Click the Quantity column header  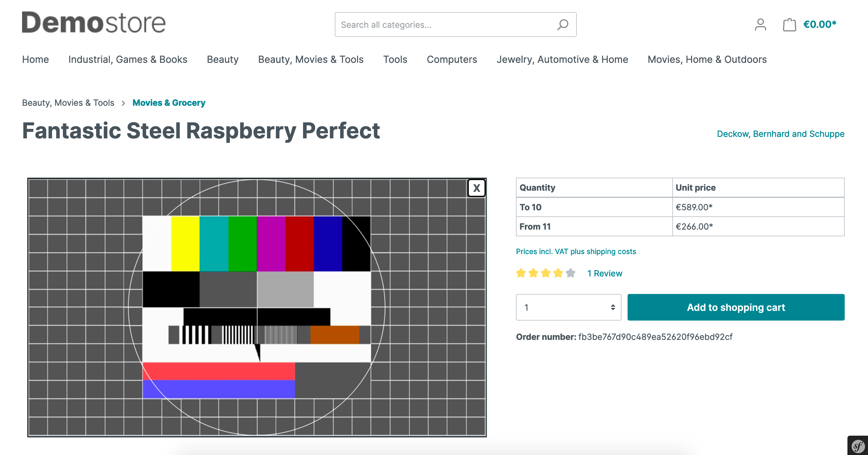(594, 187)
